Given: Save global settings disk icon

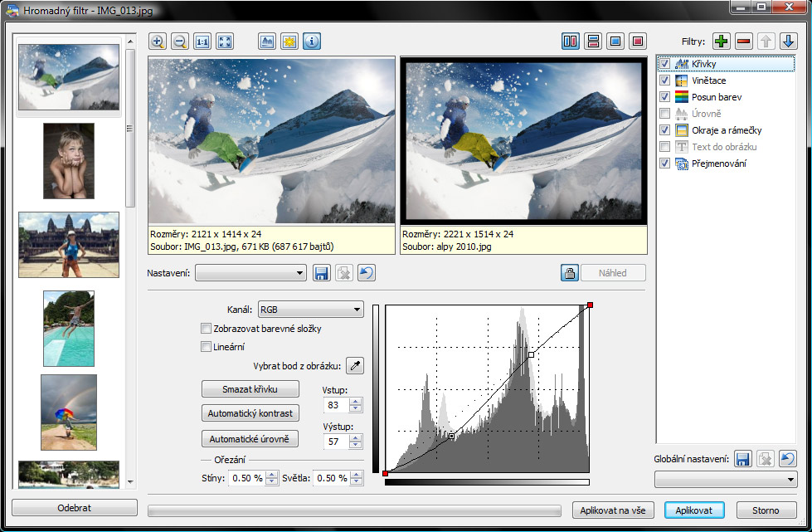Looking at the screenshot, I should tap(743, 459).
